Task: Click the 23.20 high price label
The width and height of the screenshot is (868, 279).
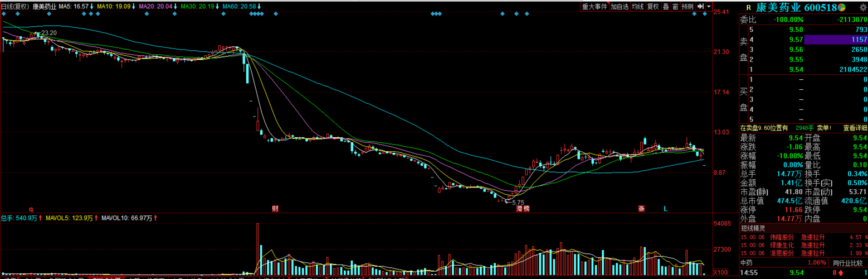Action: pos(48,33)
